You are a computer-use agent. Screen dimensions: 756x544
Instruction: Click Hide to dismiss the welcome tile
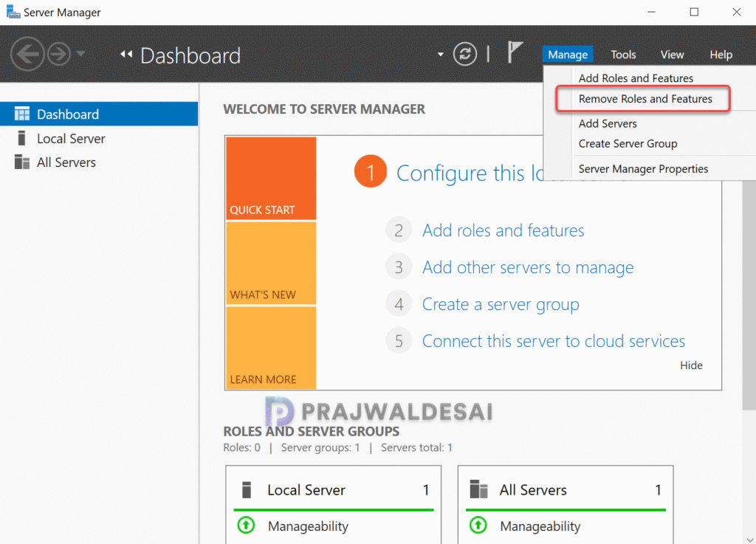tap(691, 365)
